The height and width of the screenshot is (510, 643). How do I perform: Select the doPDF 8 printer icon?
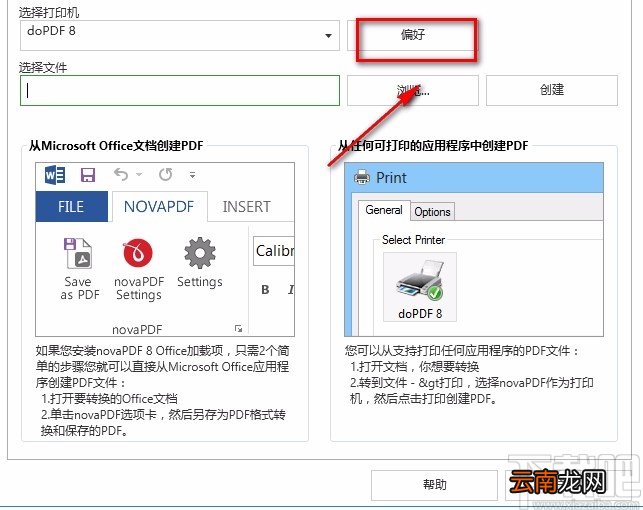[420, 287]
